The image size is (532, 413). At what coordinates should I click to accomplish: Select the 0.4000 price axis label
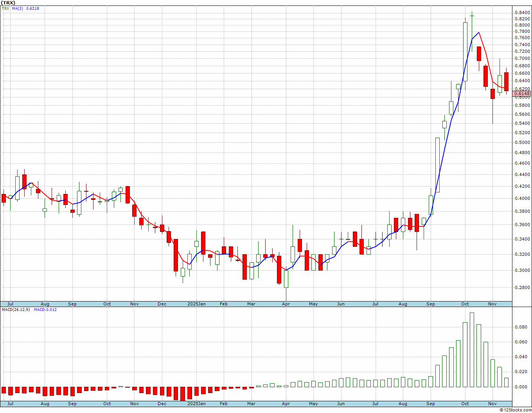click(x=522, y=198)
